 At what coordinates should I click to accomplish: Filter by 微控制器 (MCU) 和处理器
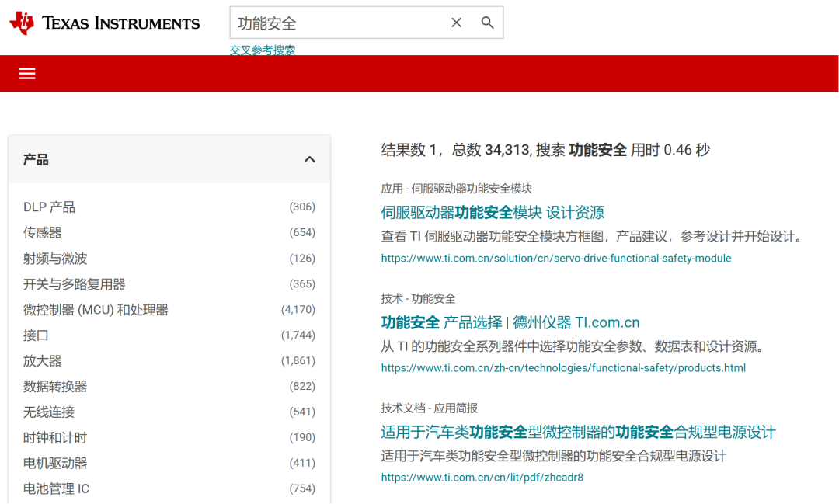coord(96,310)
